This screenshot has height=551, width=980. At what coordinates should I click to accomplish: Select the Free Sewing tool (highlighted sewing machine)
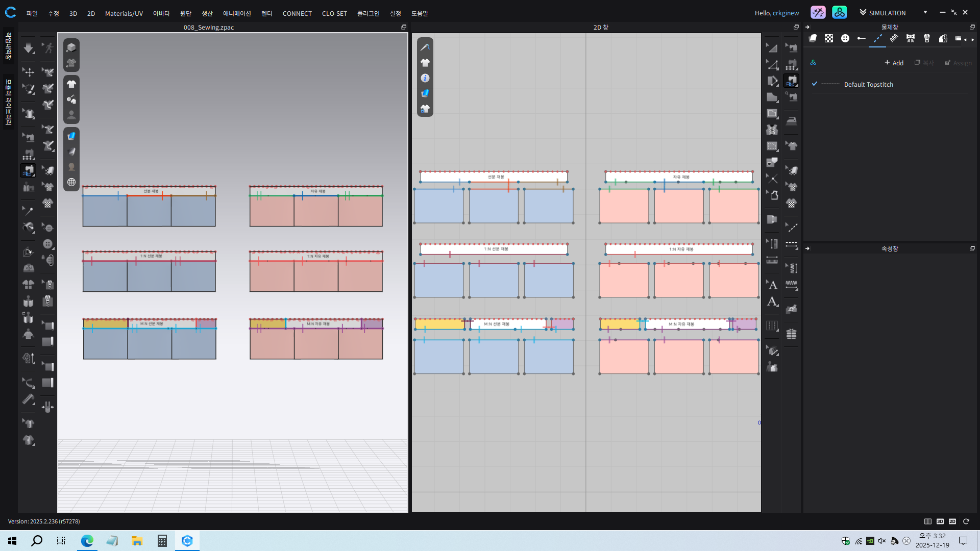click(x=28, y=170)
